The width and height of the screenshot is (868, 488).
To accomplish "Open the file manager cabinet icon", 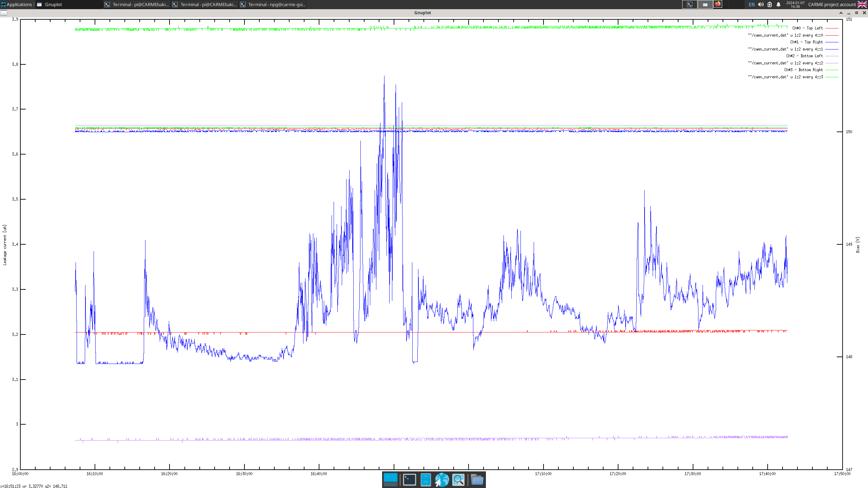I will click(x=426, y=480).
